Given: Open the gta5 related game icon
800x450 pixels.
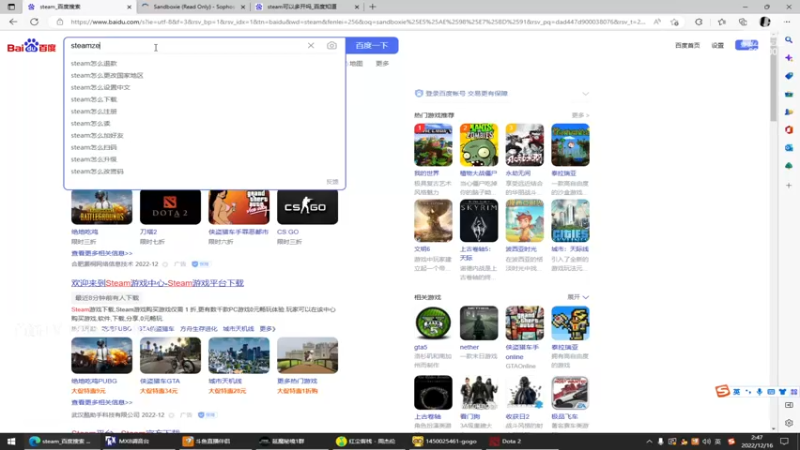Looking at the screenshot, I should coord(433,323).
